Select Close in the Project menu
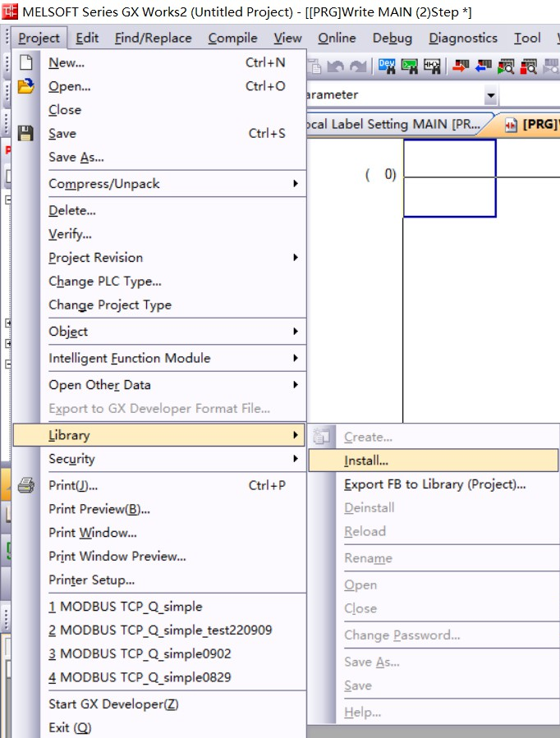 coord(159,110)
